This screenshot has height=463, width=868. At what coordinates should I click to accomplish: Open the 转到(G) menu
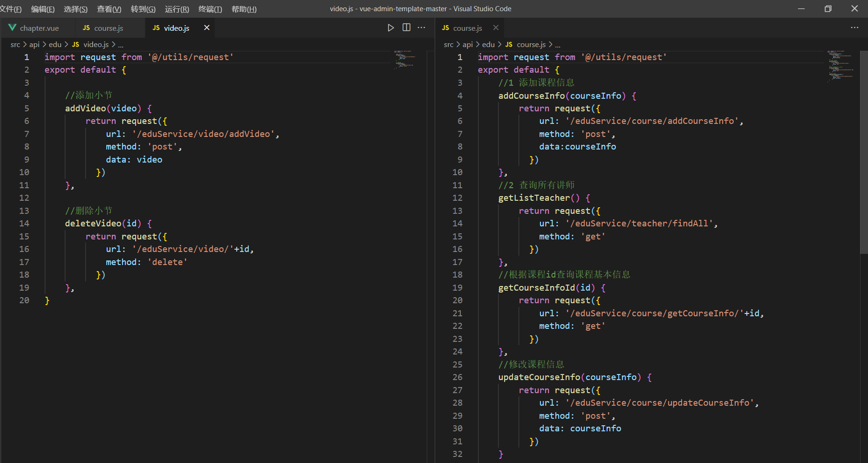pos(143,9)
